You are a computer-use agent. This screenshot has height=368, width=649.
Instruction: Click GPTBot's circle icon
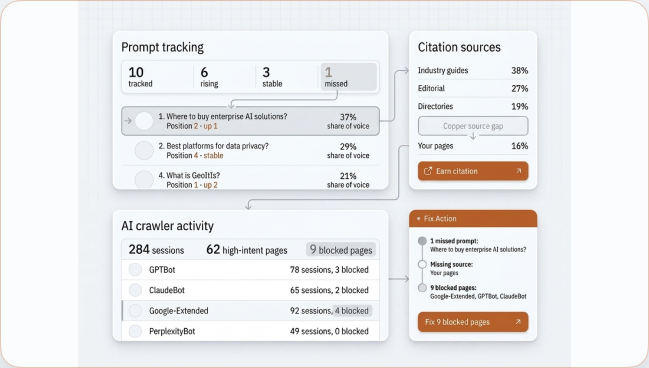click(135, 270)
